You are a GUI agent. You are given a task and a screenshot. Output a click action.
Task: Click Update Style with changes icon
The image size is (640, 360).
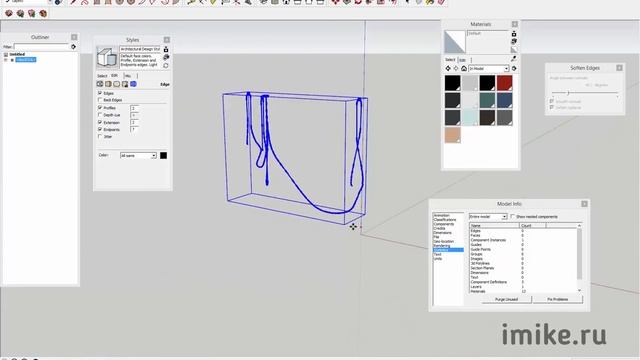pos(166,65)
